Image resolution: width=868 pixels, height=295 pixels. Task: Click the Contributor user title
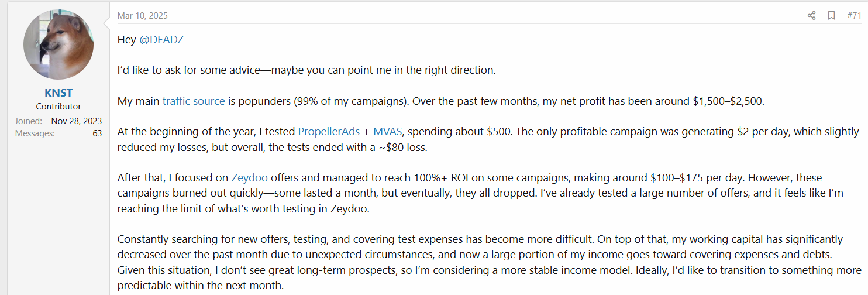click(x=58, y=107)
